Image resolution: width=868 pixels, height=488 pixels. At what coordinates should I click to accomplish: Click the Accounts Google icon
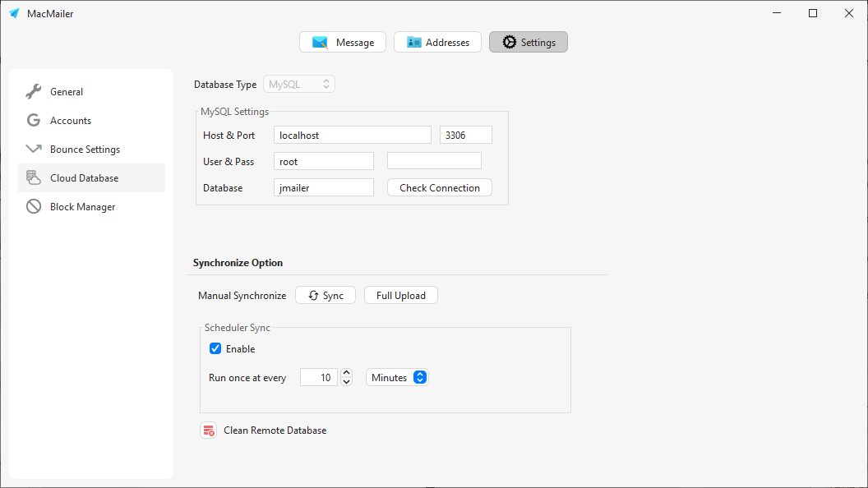pyautogui.click(x=34, y=121)
